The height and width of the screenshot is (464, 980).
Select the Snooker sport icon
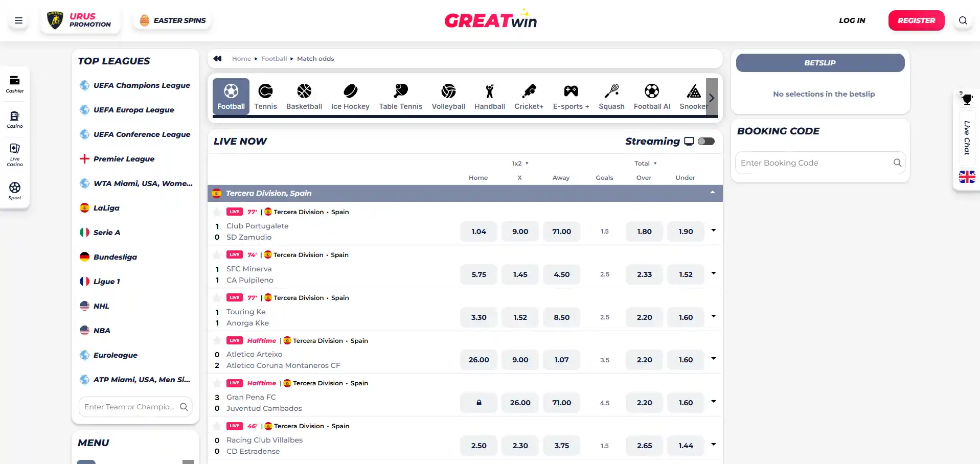693,97
